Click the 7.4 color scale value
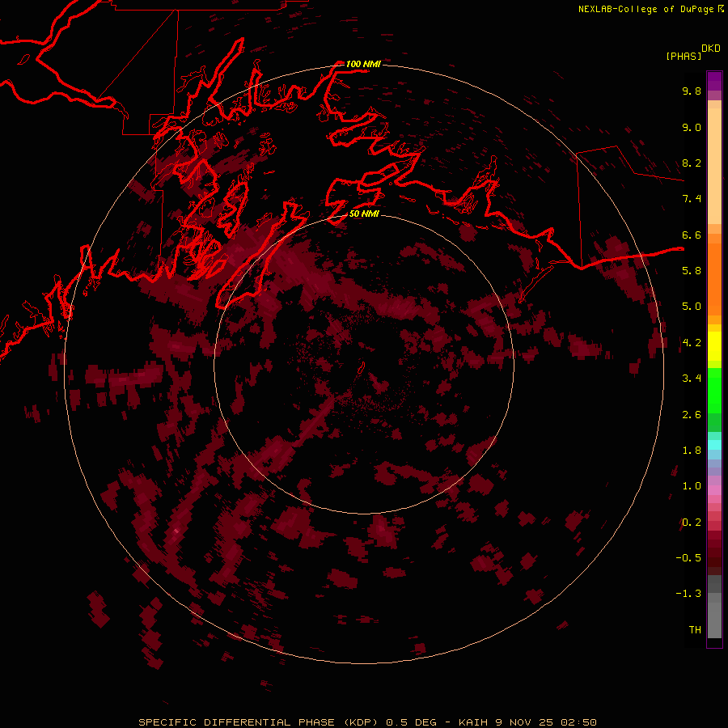728x728 pixels. pos(692,199)
